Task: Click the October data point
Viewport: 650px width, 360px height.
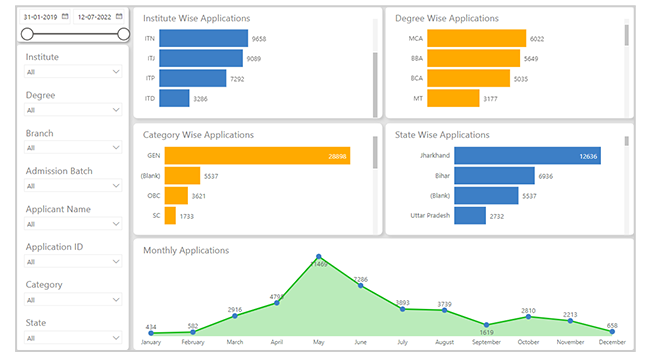Action: point(528,317)
